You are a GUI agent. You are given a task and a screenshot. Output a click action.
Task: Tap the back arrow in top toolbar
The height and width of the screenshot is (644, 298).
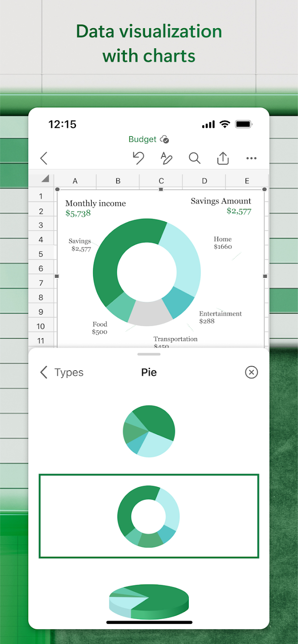tap(44, 158)
